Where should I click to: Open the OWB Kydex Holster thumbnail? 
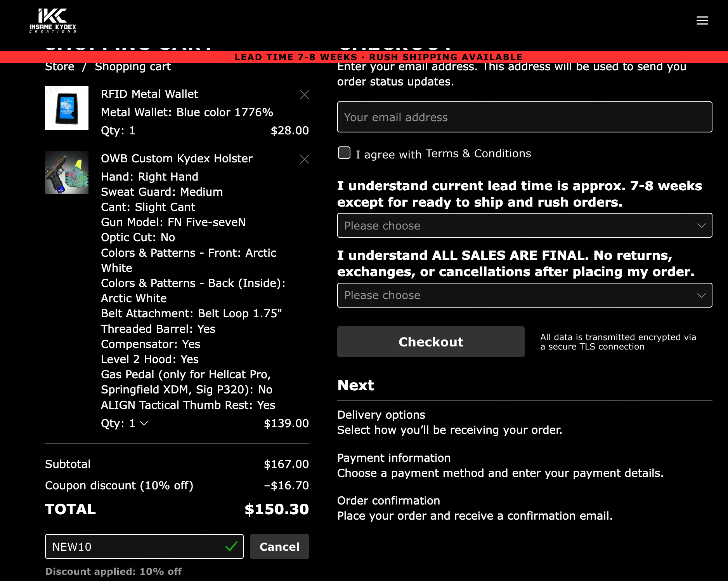click(x=67, y=172)
